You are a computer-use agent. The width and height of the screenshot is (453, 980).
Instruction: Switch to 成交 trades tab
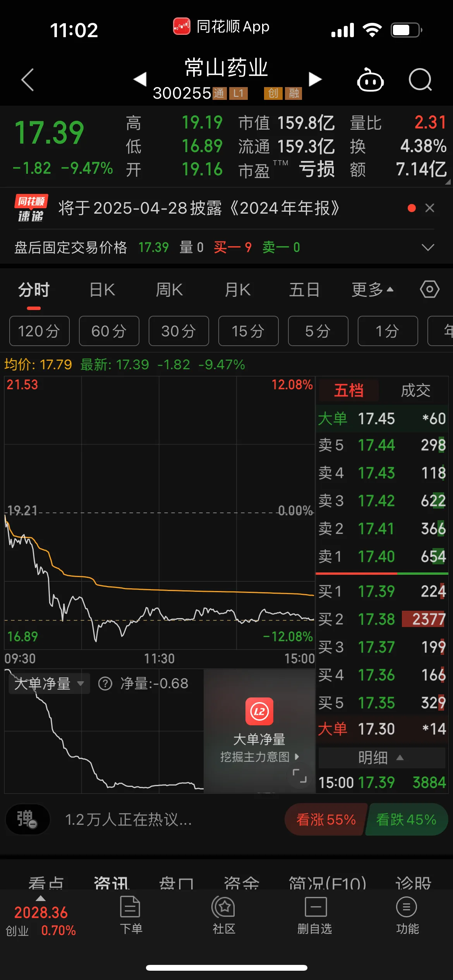[x=415, y=390]
